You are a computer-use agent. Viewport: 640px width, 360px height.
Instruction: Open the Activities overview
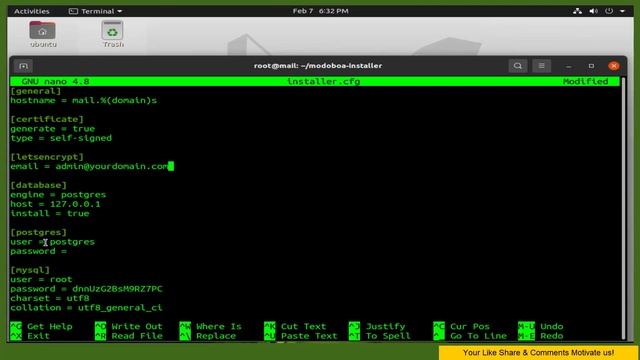[x=31, y=11]
